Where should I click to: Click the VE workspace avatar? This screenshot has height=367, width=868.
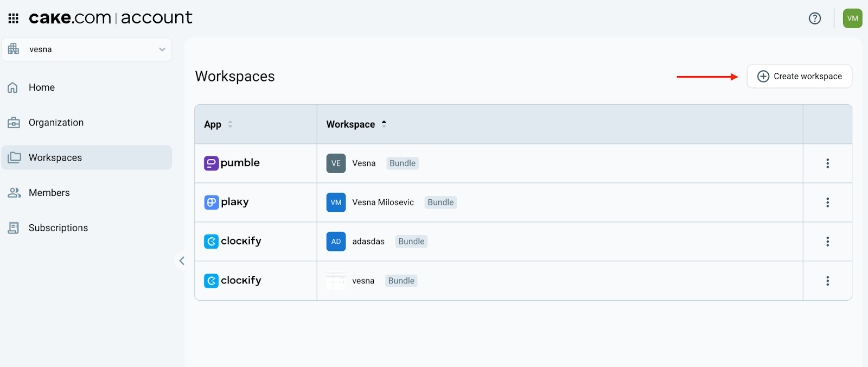[336, 163]
